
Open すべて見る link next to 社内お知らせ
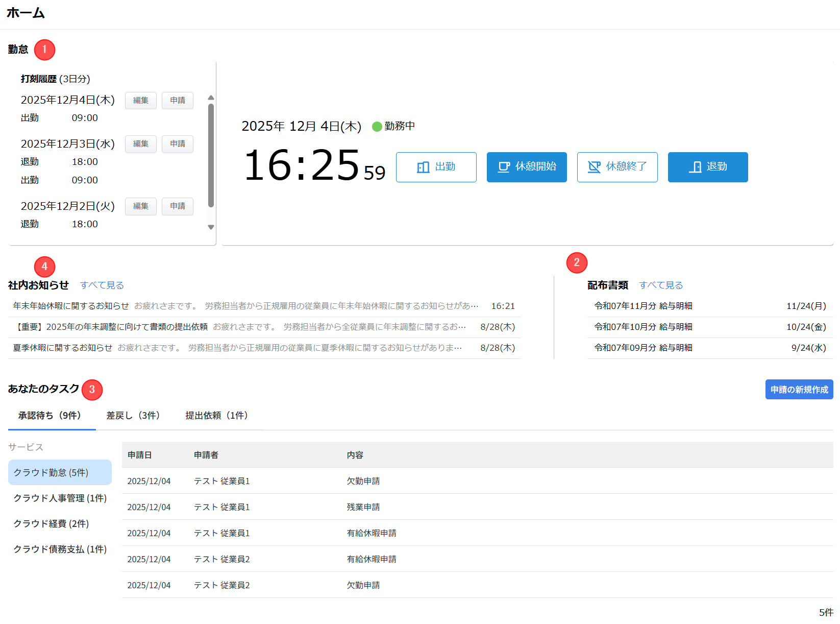pos(102,285)
